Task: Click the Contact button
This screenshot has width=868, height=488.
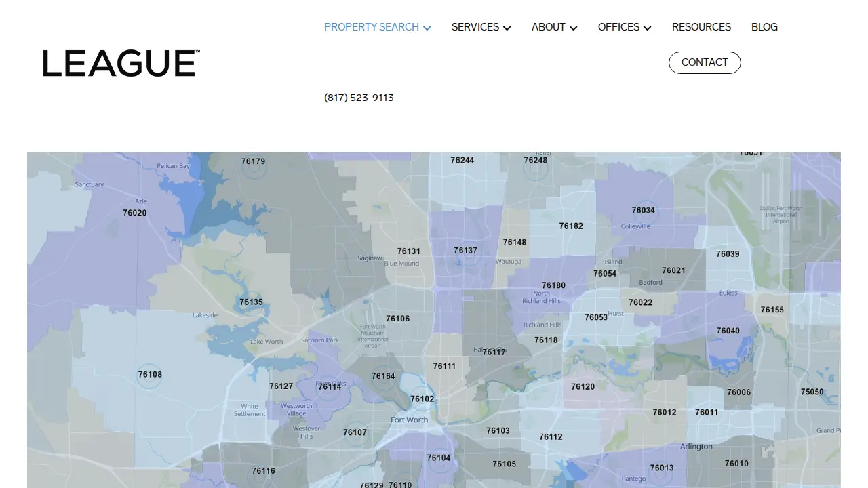Action: click(705, 62)
